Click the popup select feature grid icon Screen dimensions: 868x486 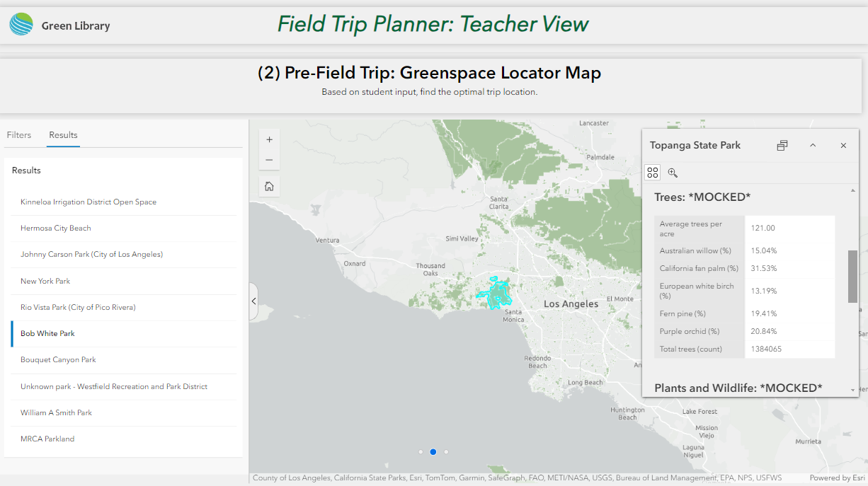pos(653,173)
